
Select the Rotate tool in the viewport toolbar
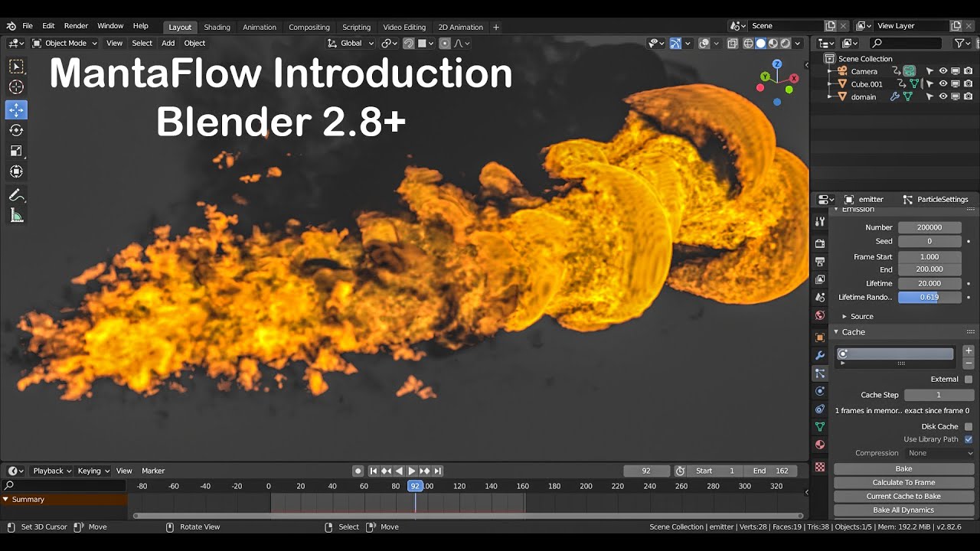click(16, 130)
